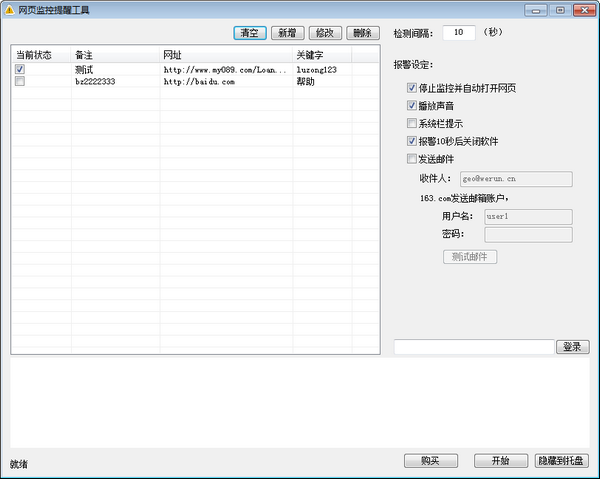Enable the 系统栏提示 checkbox

(412, 124)
